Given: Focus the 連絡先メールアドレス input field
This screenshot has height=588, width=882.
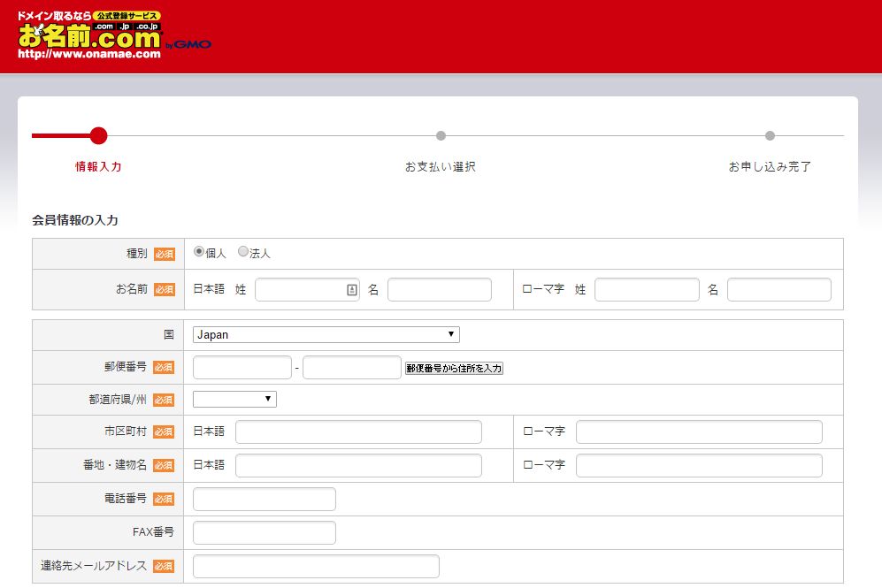Looking at the screenshot, I should tap(316, 566).
